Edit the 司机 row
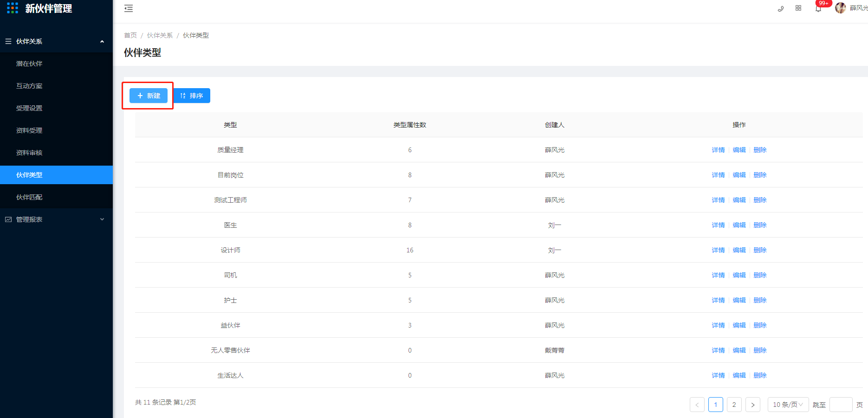Image resolution: width=868 pixels, height=418 pixels. (x=739, y=275)
